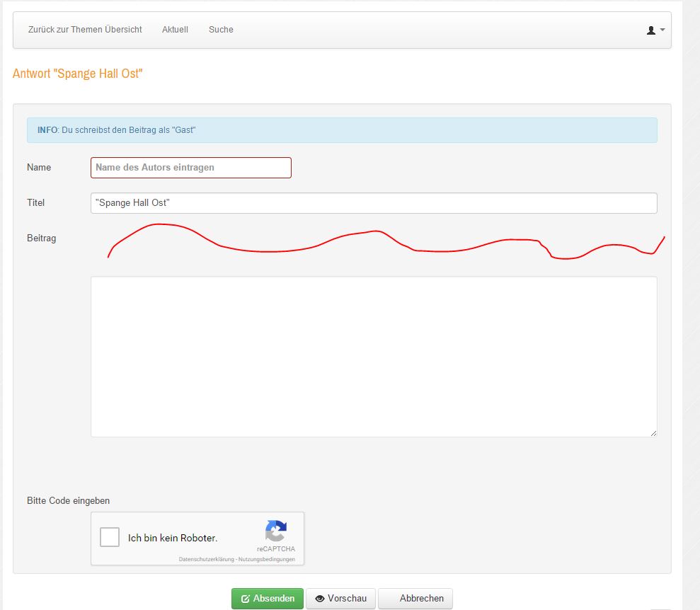Go back via Zurück zur Themen Übersicht

(85, 30)
